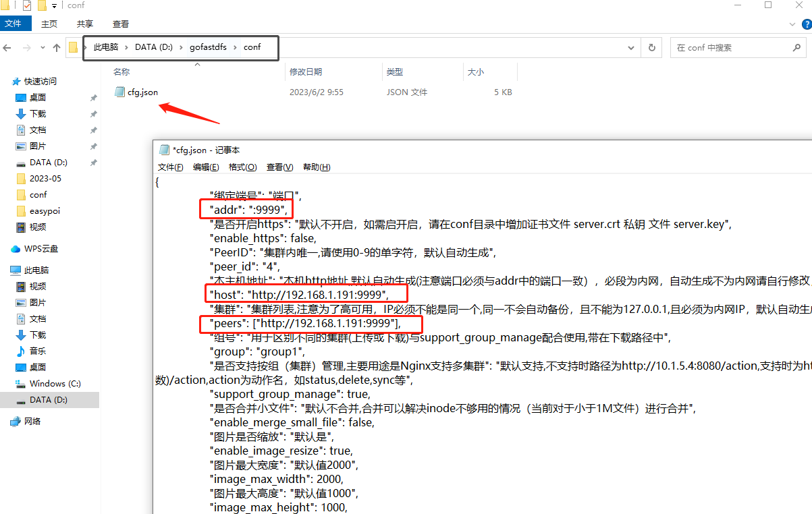The image size is (812, 514).
Task: Open recent locations dropdown arrow
Action: [x=43, y=48]
